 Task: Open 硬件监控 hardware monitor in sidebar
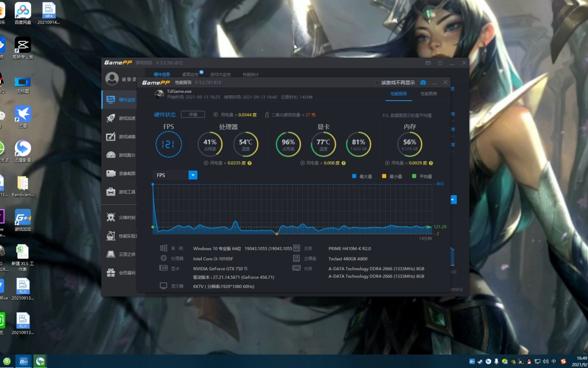click(x=120, y=99)
